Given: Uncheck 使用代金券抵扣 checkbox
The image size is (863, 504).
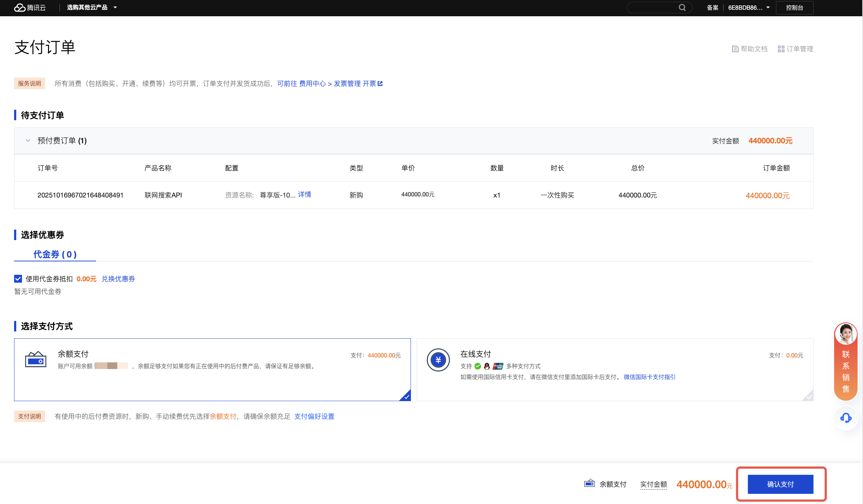Looking at the screenshot, I should click(18, 279).
